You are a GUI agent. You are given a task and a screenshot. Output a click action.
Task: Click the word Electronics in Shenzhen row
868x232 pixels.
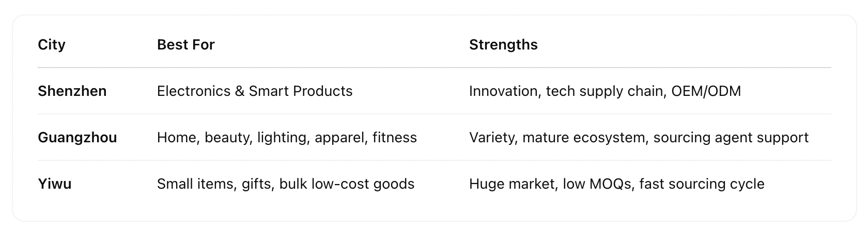click(193, 91)
